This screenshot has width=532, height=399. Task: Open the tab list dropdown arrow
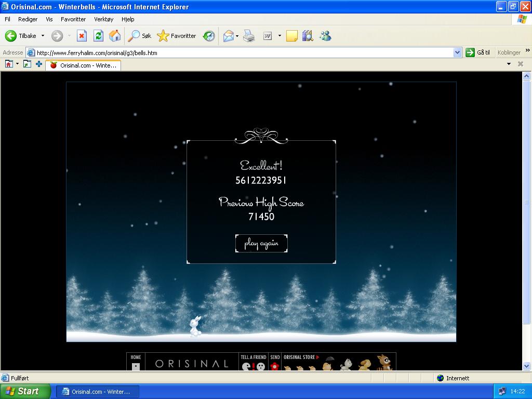click(x=509, y=64)
